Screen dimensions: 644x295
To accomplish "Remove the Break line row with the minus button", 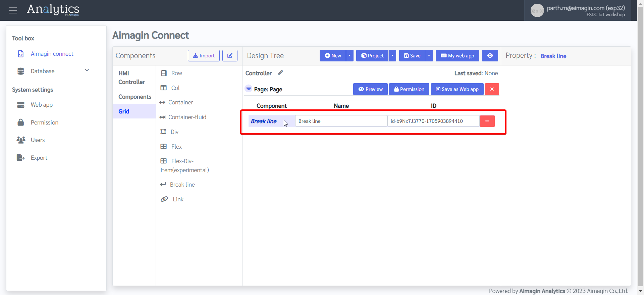I will pos(487,121).
